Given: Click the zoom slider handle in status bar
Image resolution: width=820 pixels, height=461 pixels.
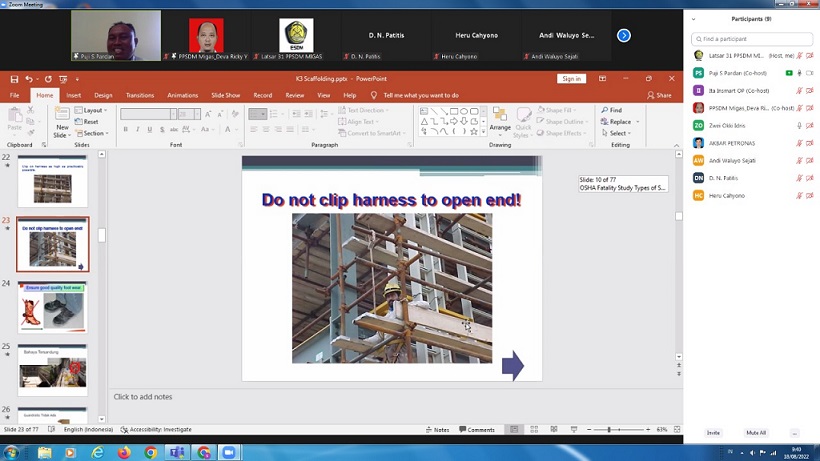Looking at the screenshot, I should coord(609,429).
